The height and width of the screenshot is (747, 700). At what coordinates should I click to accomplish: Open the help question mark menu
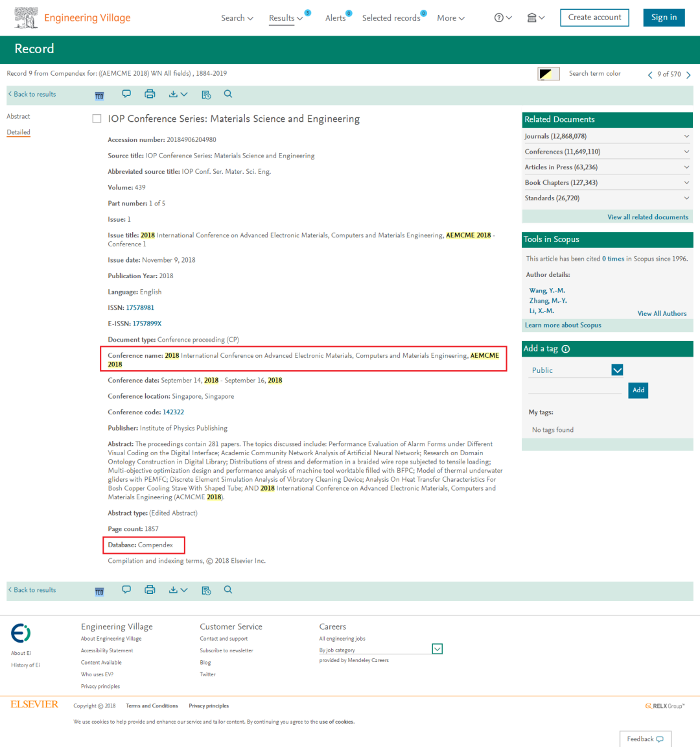pos(502,18)
